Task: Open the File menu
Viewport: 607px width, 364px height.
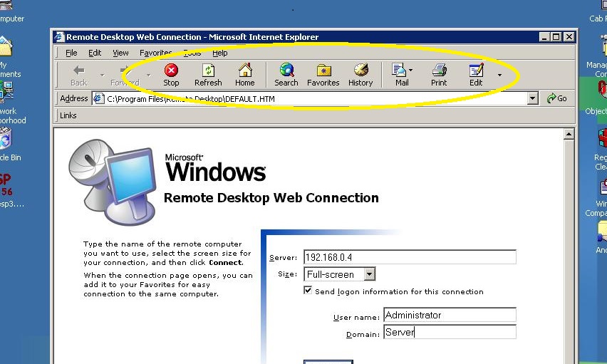Action: pyautogui.click(x=71, y=53)
